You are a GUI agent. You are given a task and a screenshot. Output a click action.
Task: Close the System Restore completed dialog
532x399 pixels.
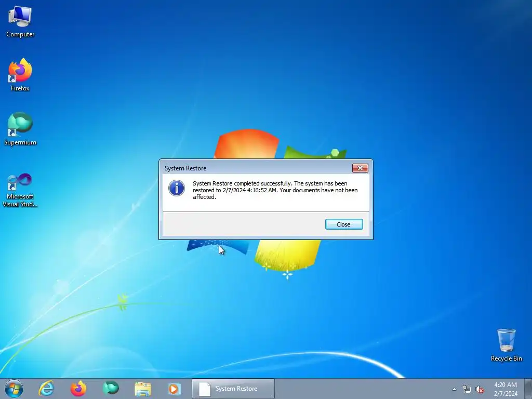[344, 224]
